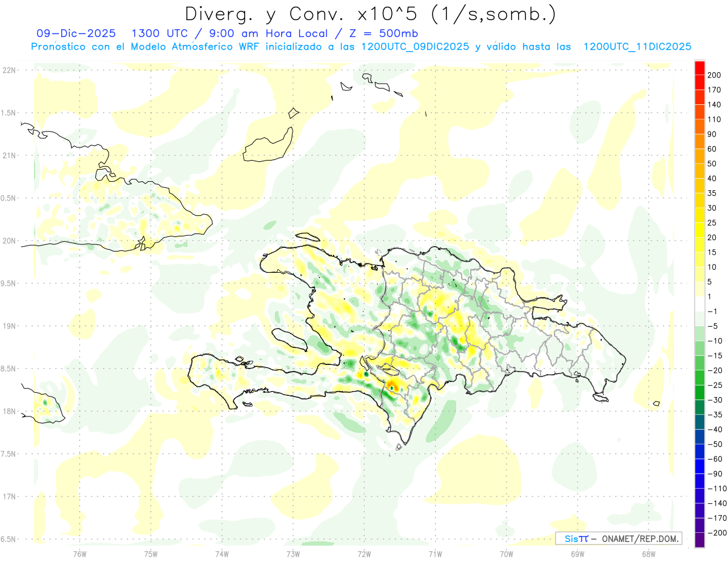Click the '-40' color scale value
Image resolution: width=728 pixels, height=562 pixels.
click(714, 429)
